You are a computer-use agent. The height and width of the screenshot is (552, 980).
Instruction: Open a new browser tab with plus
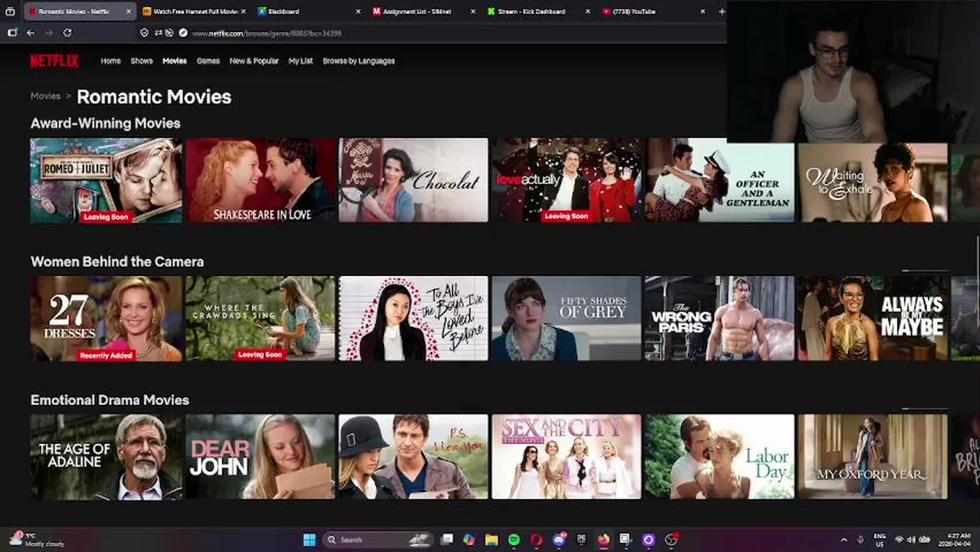[721, 11]
